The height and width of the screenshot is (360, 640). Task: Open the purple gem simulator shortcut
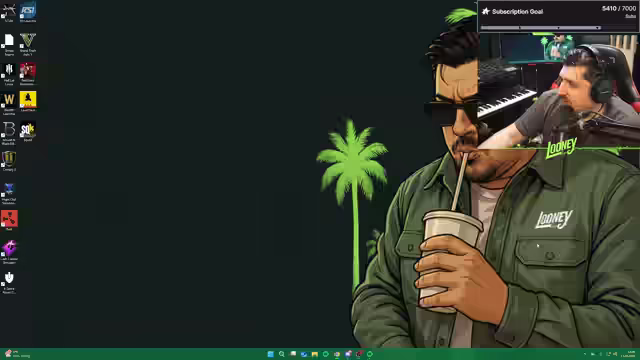pyautogui.click(x=9, y=251)
